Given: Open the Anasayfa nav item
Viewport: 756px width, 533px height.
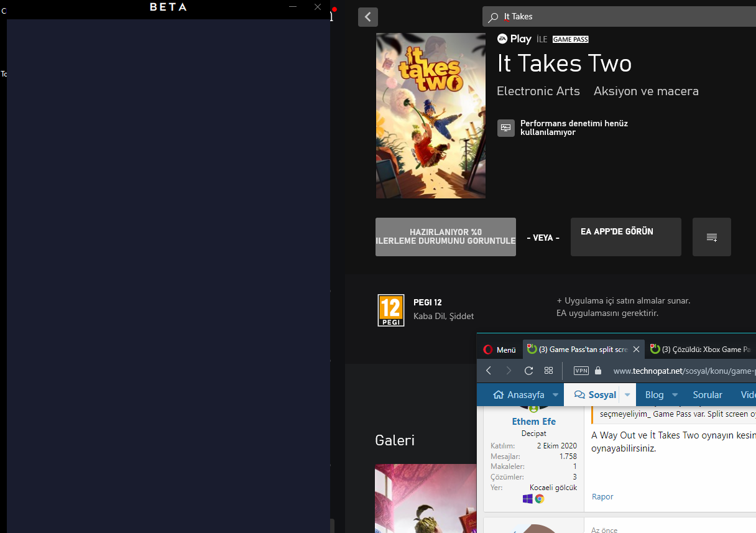Looking at the screenshot, I should (x=519, y=394).
